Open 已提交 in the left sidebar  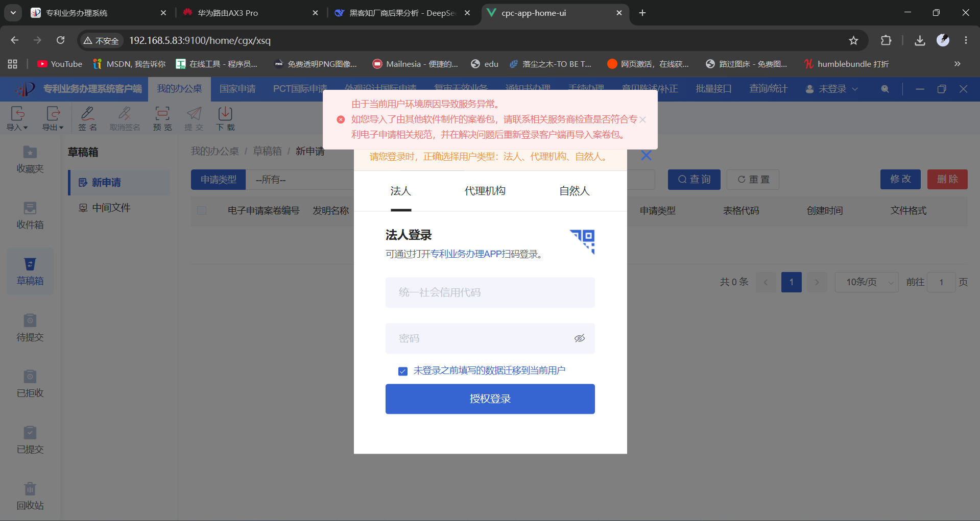30,440
